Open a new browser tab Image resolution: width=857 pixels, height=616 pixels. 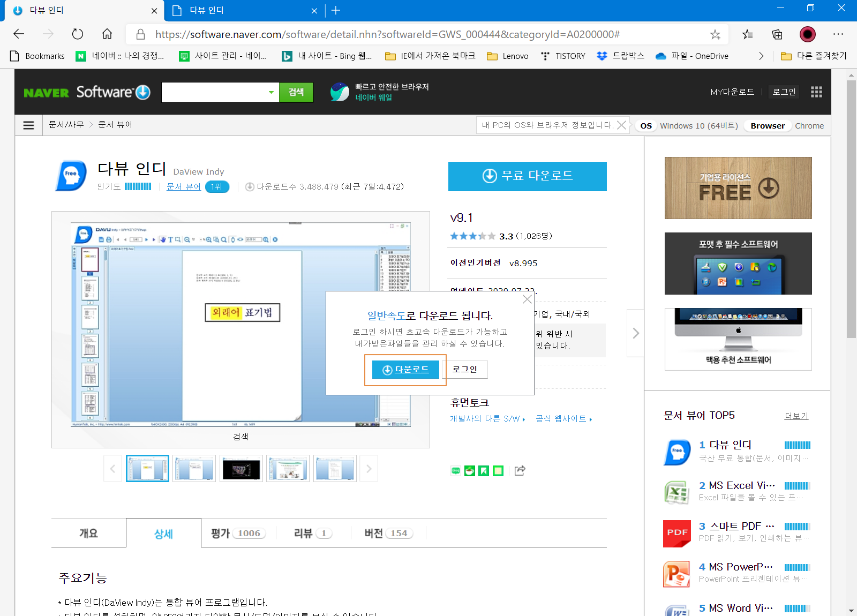tap(336, 10)
